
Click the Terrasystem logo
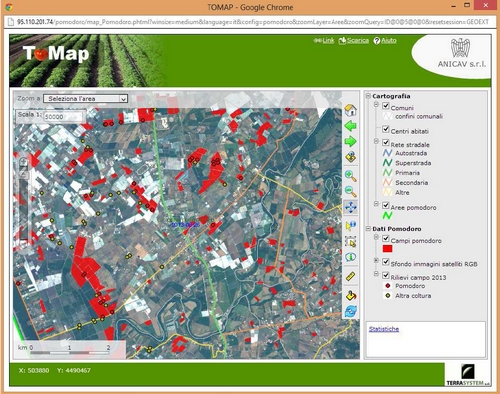pos(468,375)
